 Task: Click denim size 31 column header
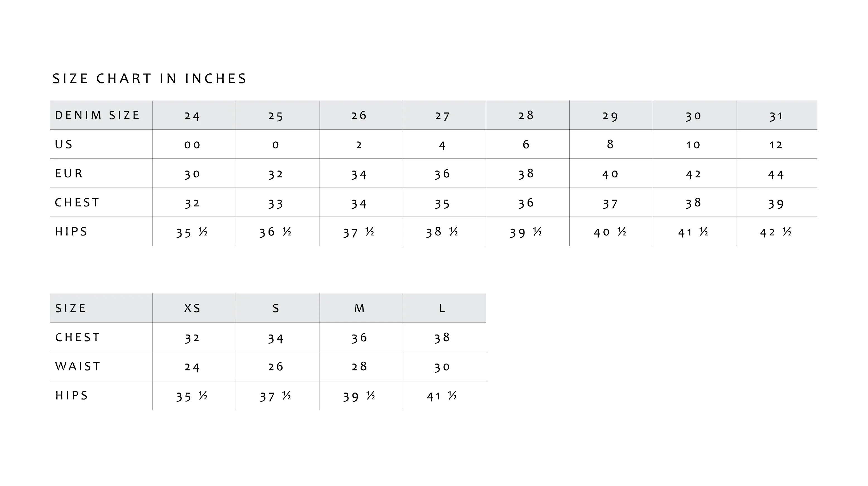click(x=777, y=115)
